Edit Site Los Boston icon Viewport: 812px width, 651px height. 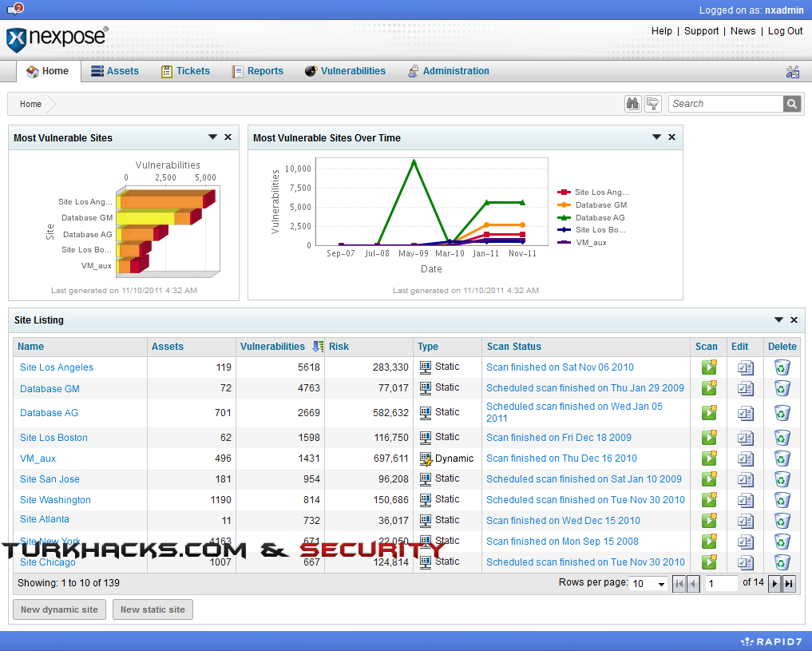tap(745, 439)
